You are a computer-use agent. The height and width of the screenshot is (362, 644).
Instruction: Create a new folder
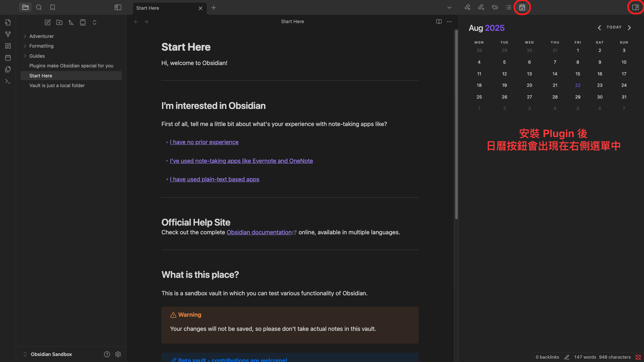59,22
